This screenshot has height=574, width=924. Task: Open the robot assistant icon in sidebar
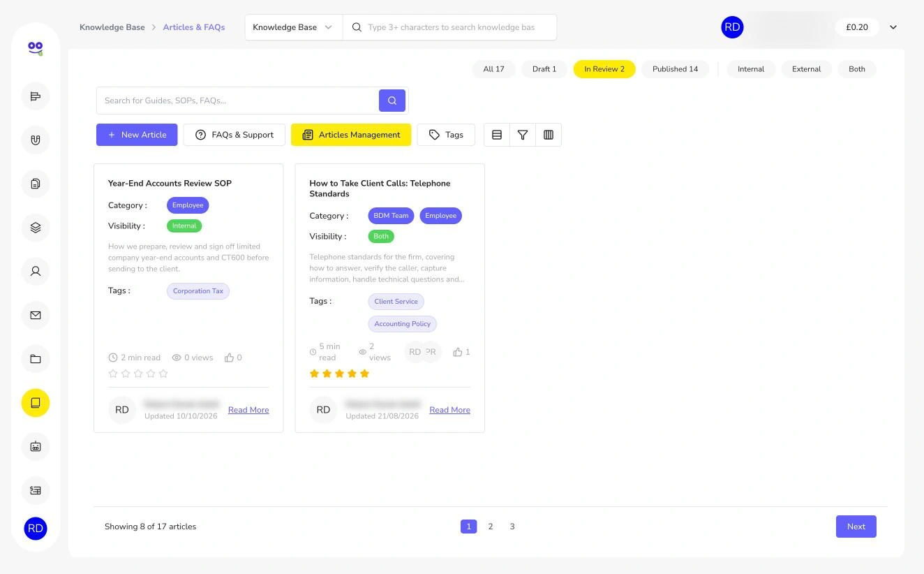[x=36, y=446]
